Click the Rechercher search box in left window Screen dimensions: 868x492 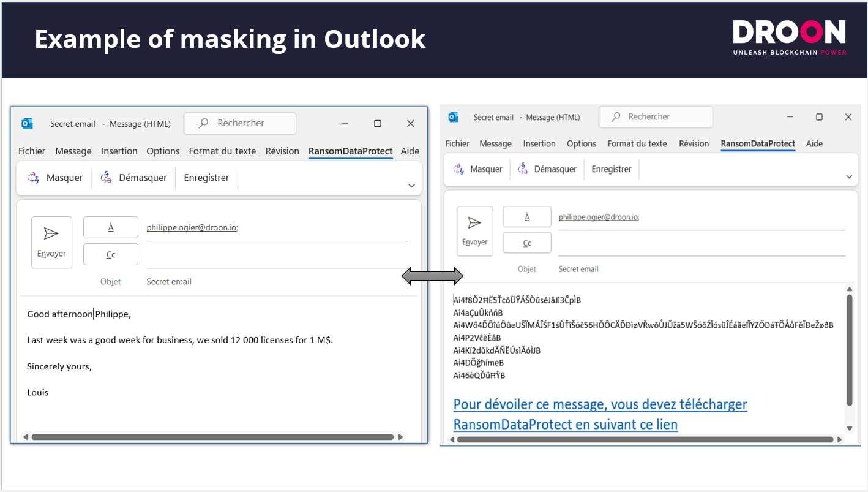(240, 123)
